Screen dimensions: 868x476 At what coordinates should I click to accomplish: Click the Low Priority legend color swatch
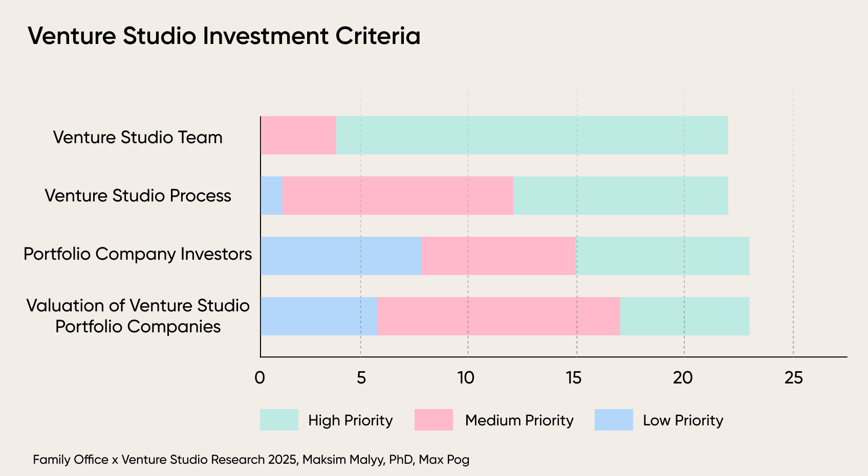pyautogui.click(x=614, y=420)
